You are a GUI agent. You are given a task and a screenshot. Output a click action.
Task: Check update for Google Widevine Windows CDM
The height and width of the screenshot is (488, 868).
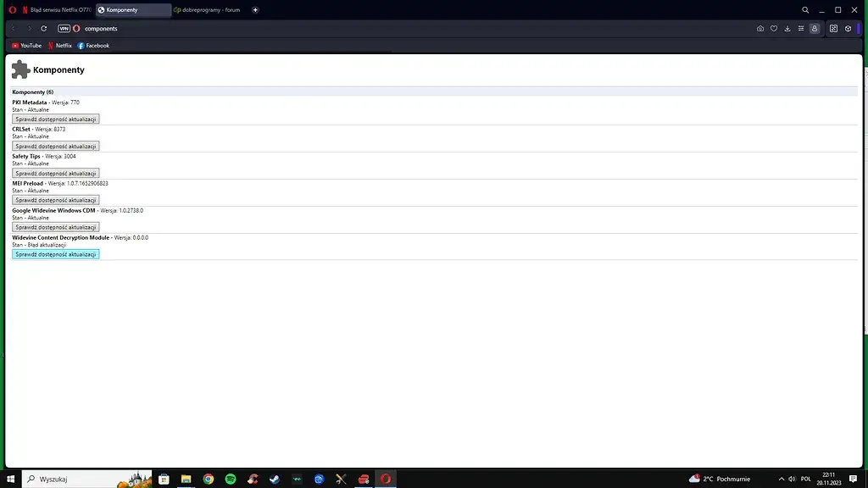point(55,227)
